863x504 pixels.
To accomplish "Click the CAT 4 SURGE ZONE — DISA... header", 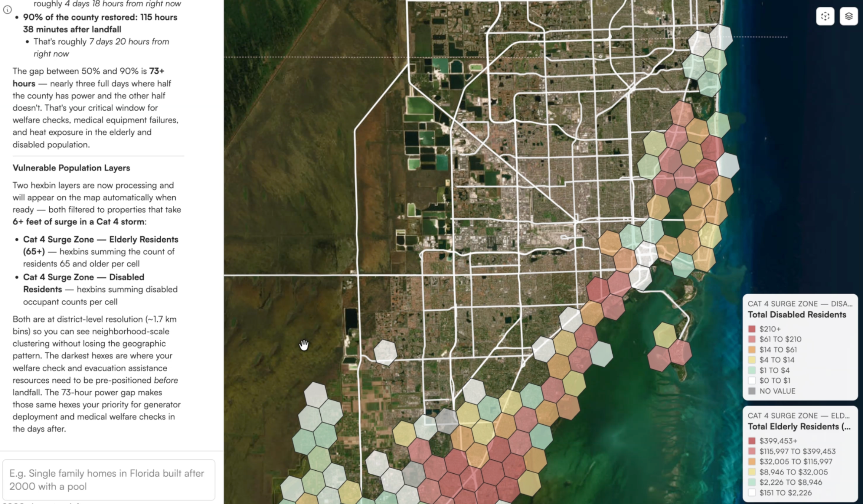I will click(800, 304).
